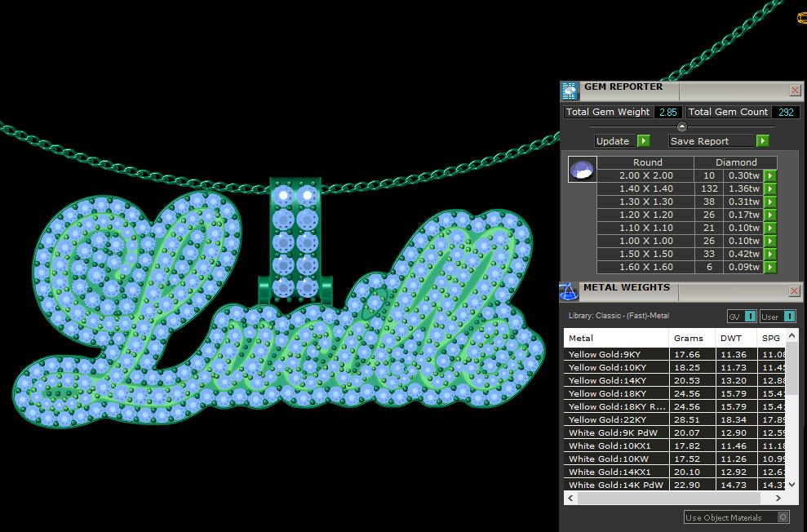Screen dimensions: 807x532
Task: Click the green arrow for 1.50 X 1.50 row
Action: click(770, 254)
